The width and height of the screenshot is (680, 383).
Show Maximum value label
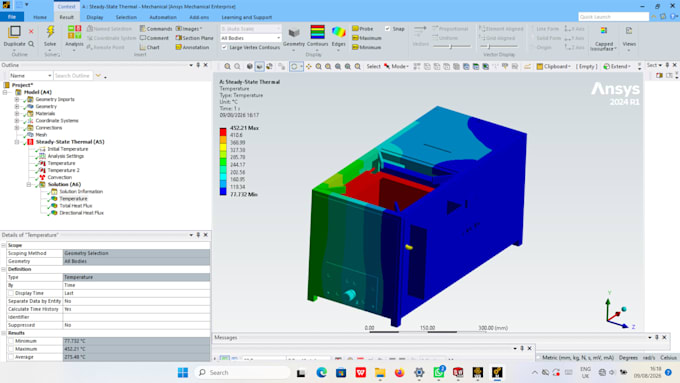[x=366, y=38]
